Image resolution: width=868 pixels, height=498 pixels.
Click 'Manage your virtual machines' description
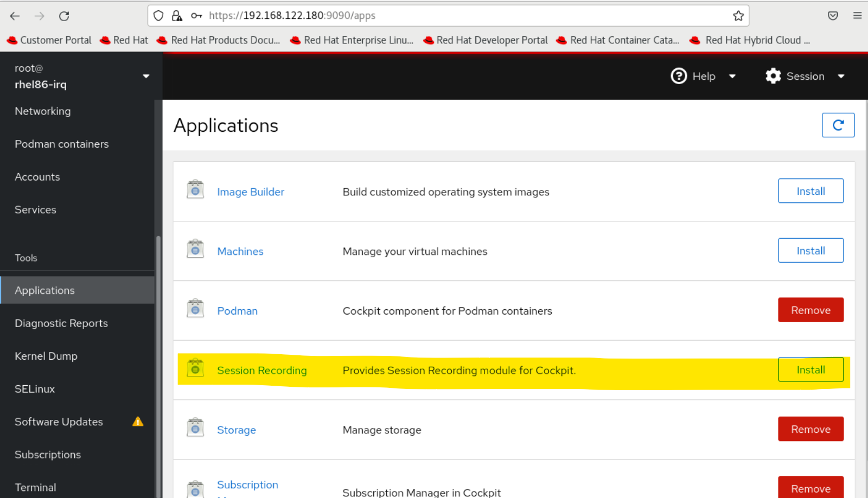click(x=415, y=252)
